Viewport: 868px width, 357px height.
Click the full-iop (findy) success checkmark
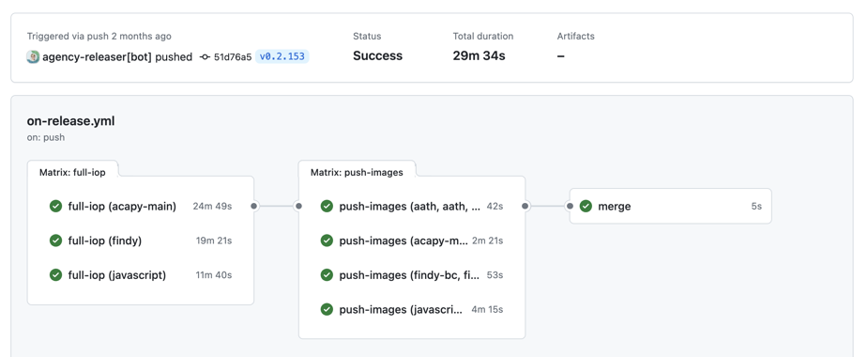55,241
